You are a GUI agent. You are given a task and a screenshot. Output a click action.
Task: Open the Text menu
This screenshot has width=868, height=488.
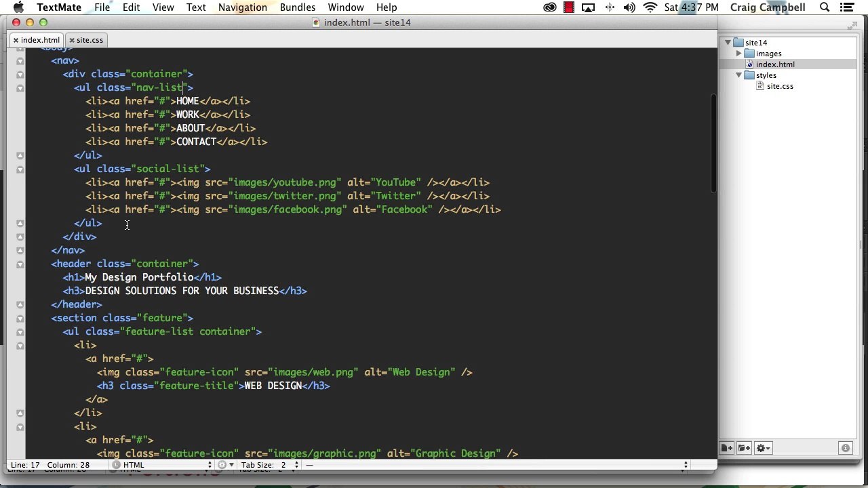[196, 7]
